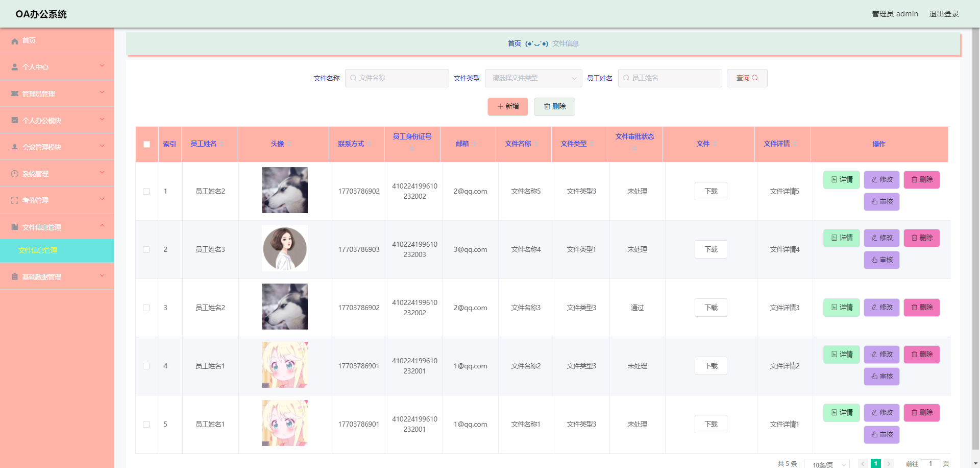Toggle the select-all checkbox in table header
Viewport: 980px width, 468px height.
146,145
